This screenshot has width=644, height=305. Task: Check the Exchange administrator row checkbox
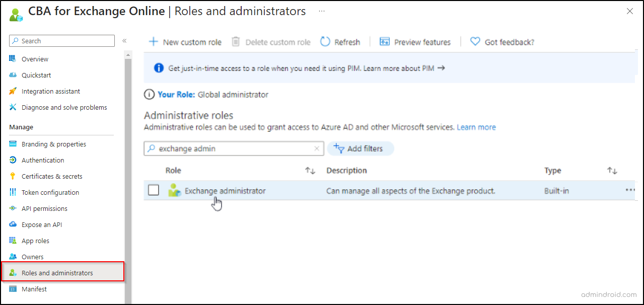[x=154, y=190]
